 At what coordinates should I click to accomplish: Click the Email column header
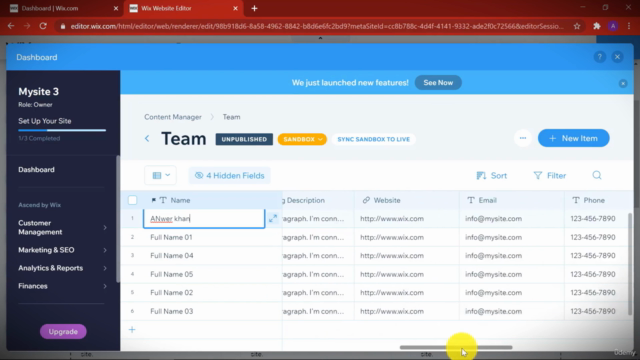point(512,200)
